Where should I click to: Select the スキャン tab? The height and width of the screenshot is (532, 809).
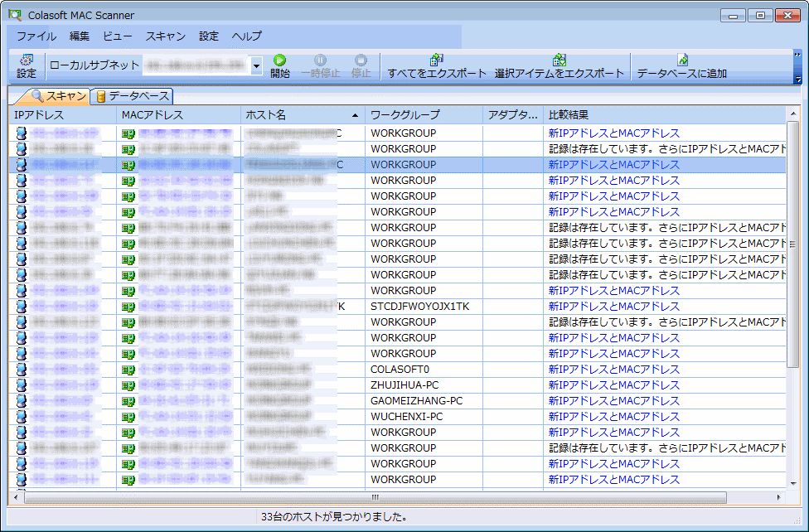[x=59, y=96]
